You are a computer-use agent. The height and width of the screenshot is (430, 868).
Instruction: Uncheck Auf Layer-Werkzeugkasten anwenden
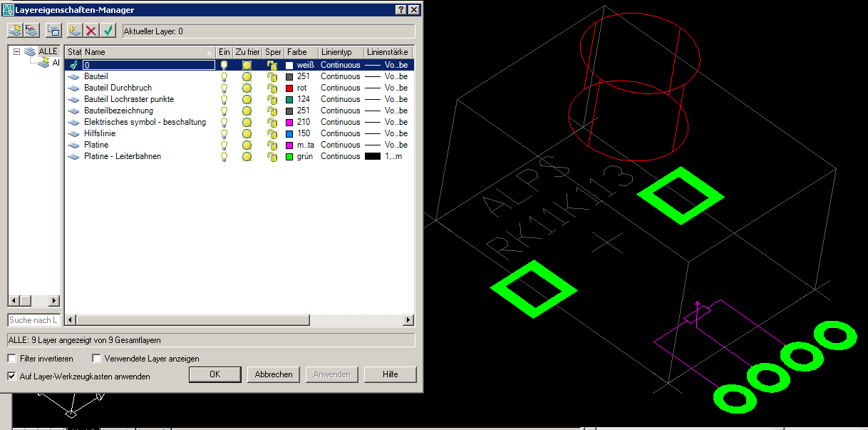click(x=12, y=376)
